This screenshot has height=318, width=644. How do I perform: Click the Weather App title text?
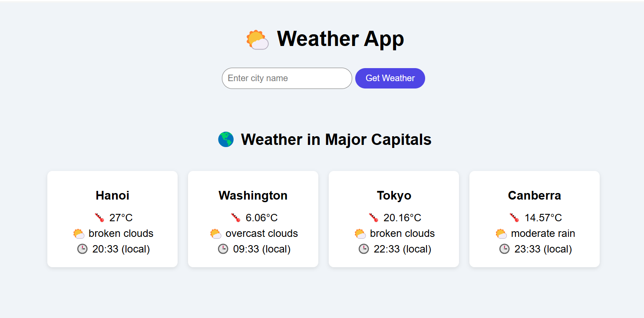tap(340, 39)
